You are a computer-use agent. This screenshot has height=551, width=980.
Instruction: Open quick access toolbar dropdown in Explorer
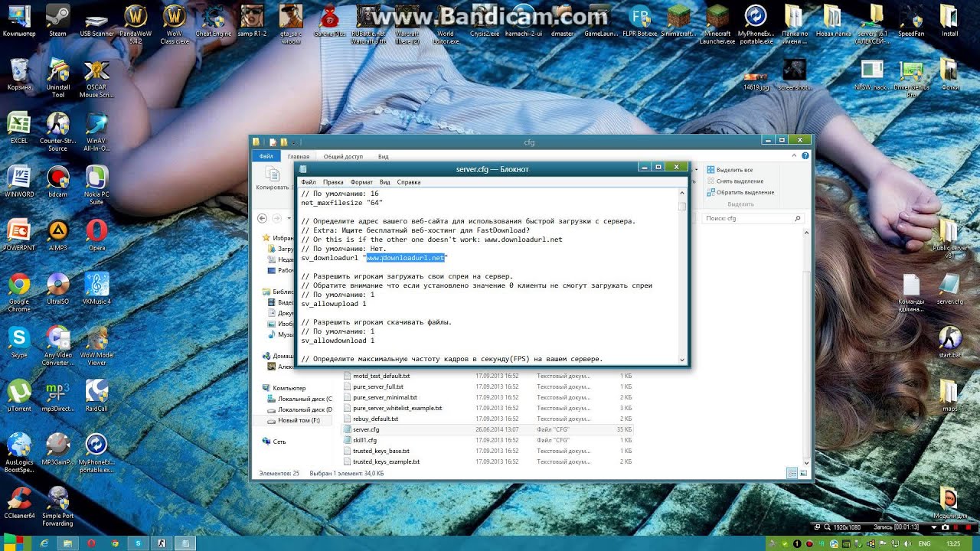pos(293,142)
